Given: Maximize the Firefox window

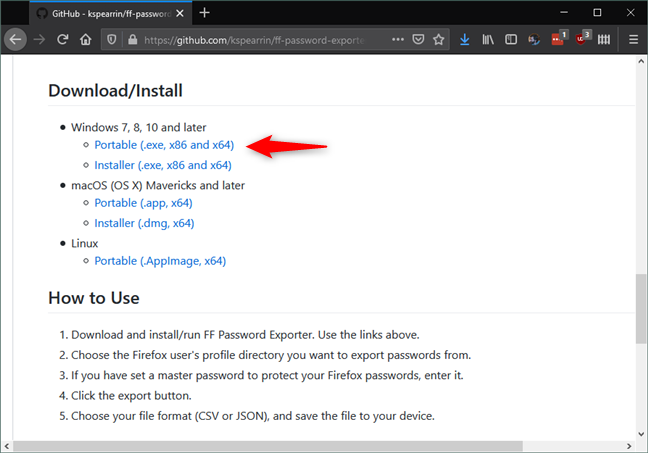Looking at the screenshot, I should [597, 13].
